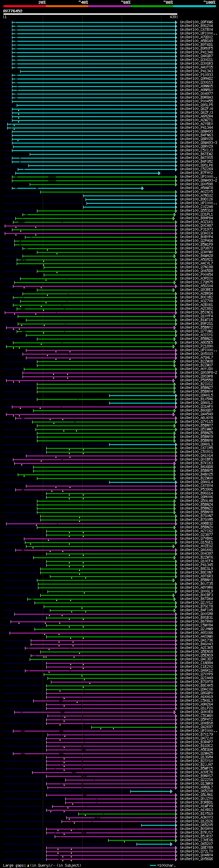Select label UniRef100_B9MXF5
This screenshot has height=868, width=219.
196,48
